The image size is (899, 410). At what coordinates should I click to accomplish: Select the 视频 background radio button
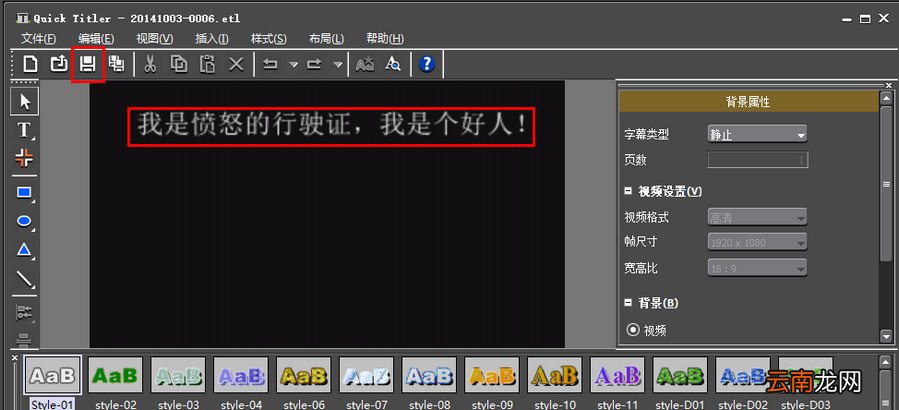(x=633, y=330)
